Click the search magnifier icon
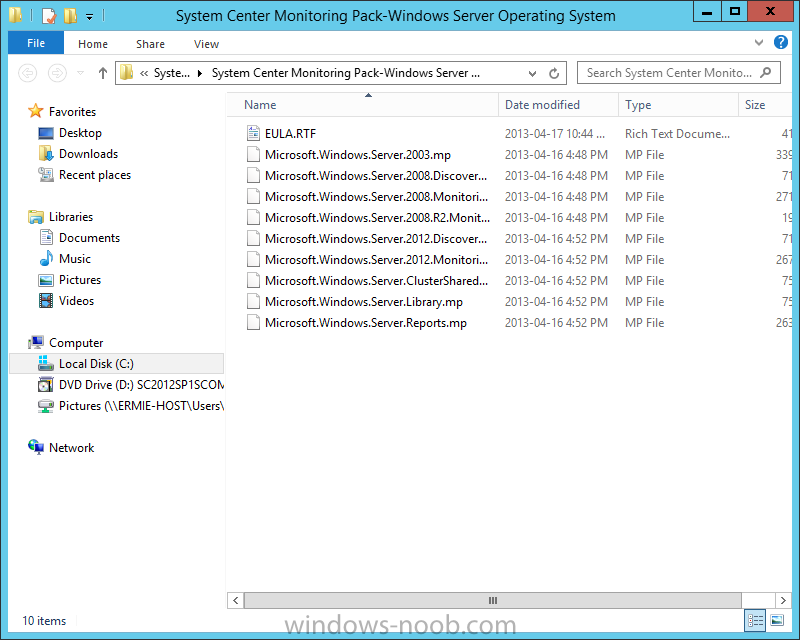 click(x=765, y=72)
